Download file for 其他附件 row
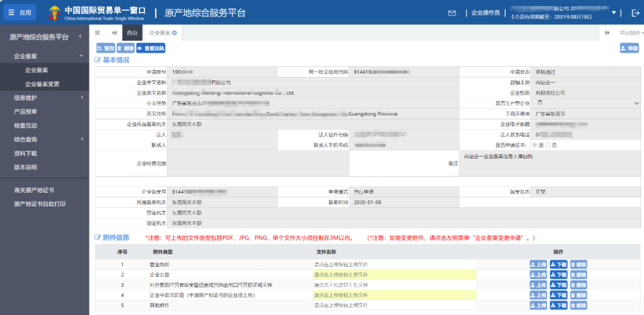Image resolution: width=644 pixels, height=315 pixels. 559,305
